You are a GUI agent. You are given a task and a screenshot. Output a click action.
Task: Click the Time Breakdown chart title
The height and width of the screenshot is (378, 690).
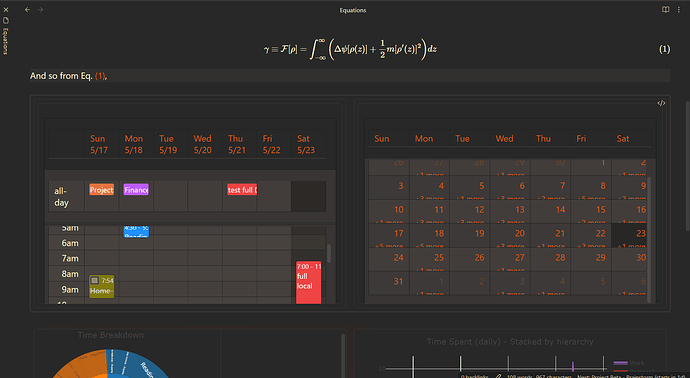pyautogui.click(x=110, y=335)
